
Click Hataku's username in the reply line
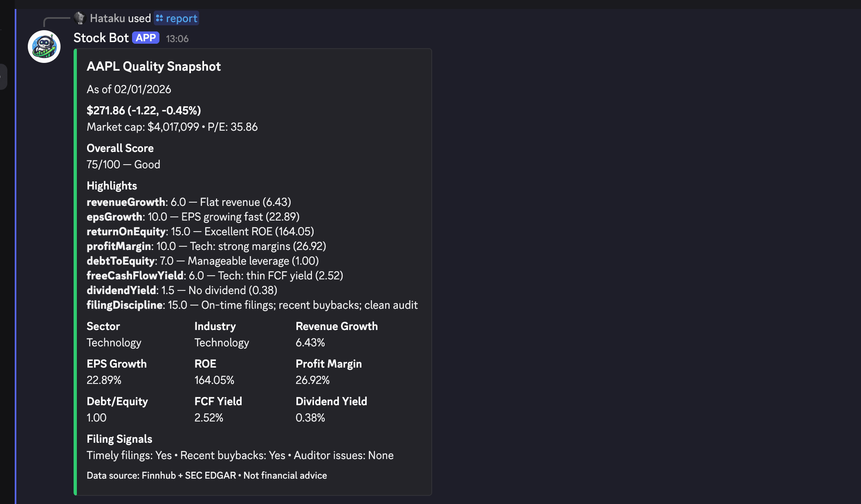(108, 18)
